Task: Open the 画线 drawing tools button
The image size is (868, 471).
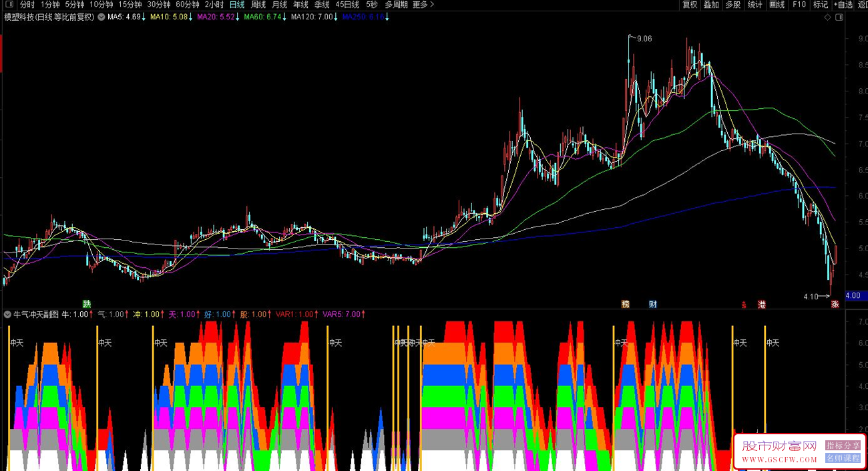Action: (x=777, y=5)
